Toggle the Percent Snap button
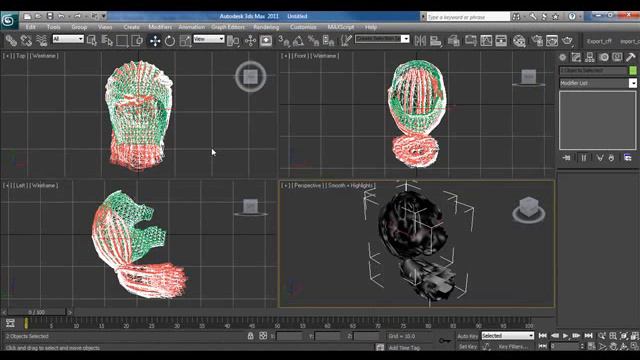The width and height of the screenshot is (640, 360). tap(313, 40)
